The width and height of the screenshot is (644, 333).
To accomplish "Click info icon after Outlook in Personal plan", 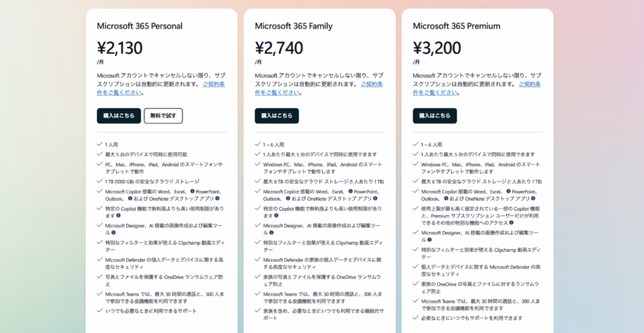I will click(130, 198).
